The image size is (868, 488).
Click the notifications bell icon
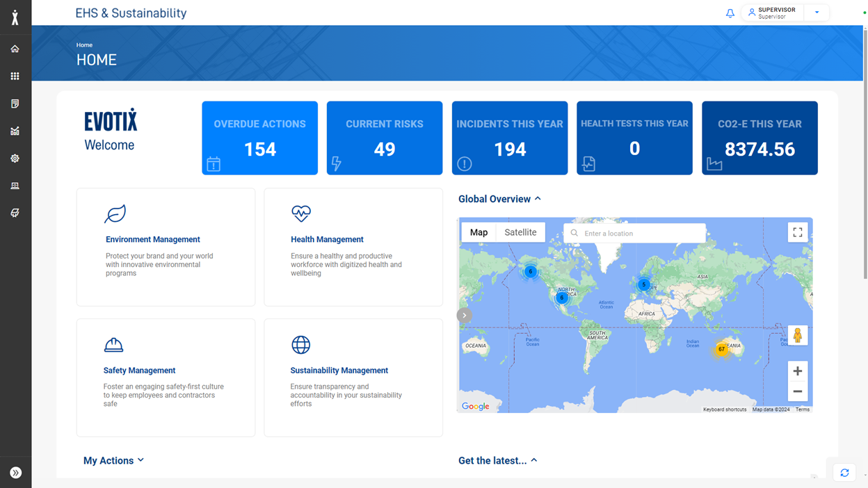coord(730,13)
